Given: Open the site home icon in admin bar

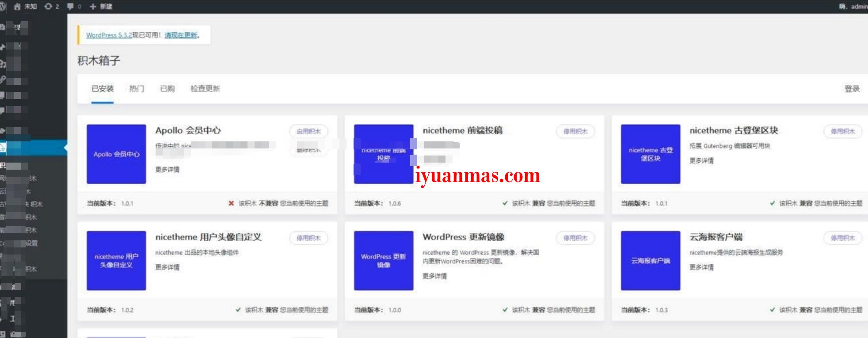Looking at the screenshot, I should [17, 6].
